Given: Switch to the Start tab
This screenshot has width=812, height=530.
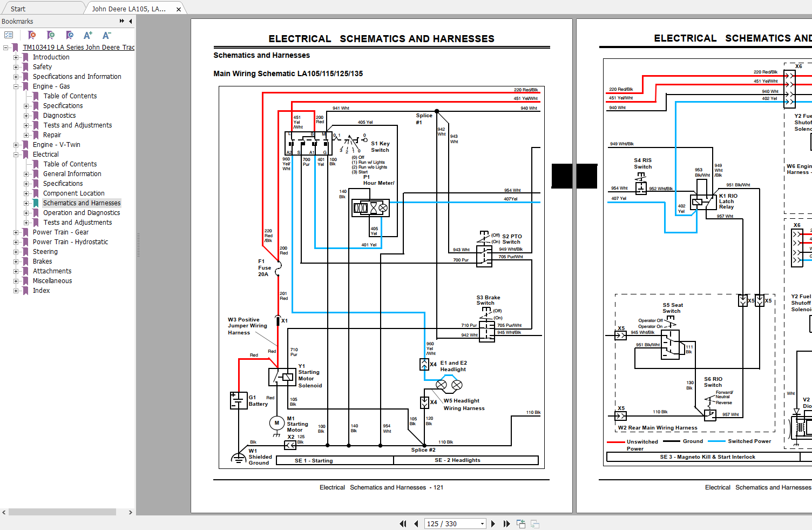Looking at the screenshot, I should 18,9.
